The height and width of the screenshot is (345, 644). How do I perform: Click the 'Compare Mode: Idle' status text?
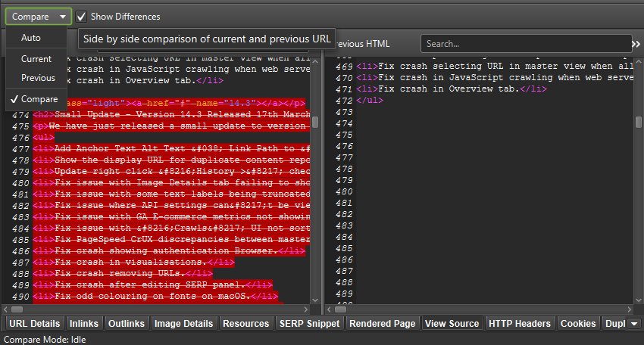tap(45, 340)
